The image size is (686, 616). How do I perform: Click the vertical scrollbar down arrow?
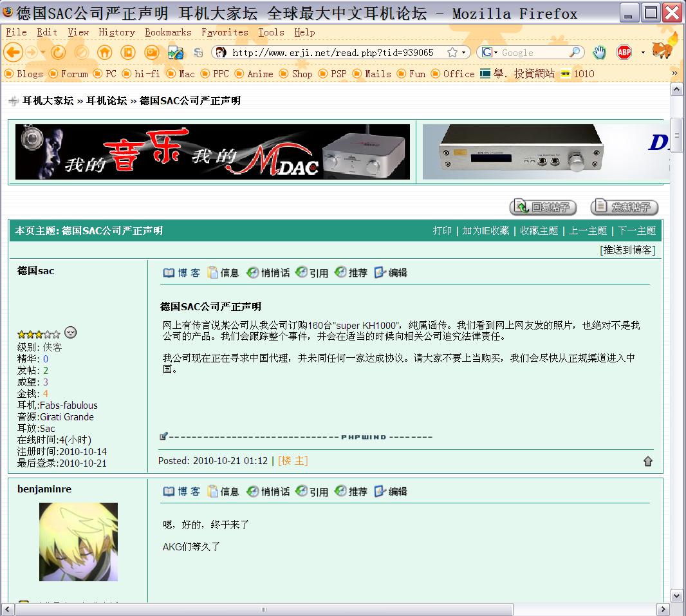click(x=676, y=595)
